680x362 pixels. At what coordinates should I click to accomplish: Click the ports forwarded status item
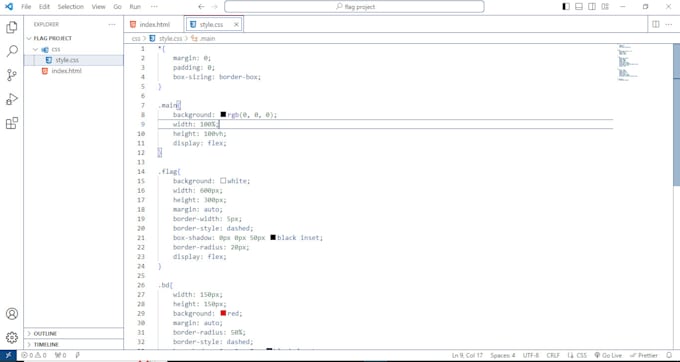61,355
